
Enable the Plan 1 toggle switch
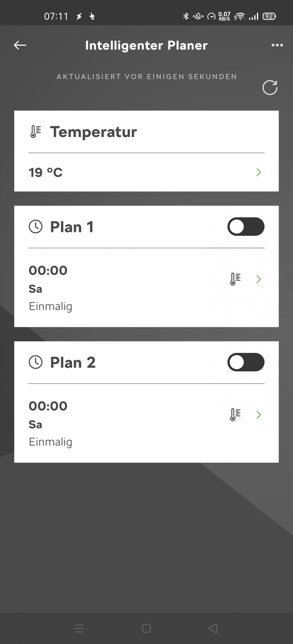point(246,227)
